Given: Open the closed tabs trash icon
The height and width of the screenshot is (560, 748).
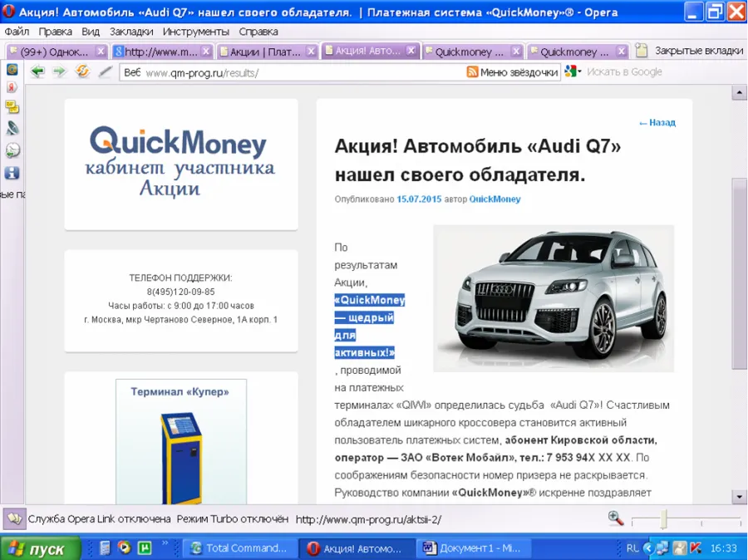Looking at the screenshot, I should click(642, 51).
